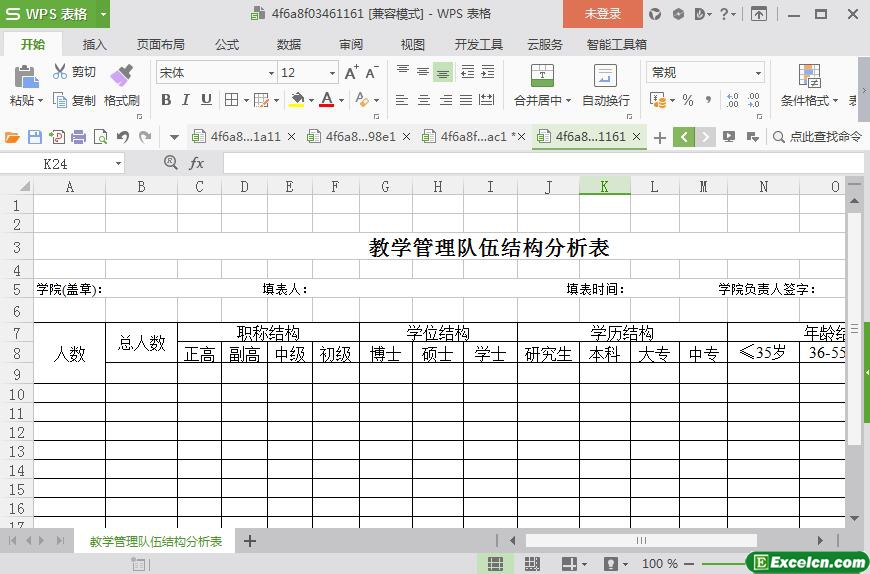Click the Print Preview icon
This screenshot has height=574, width=870.
[100, 137]
